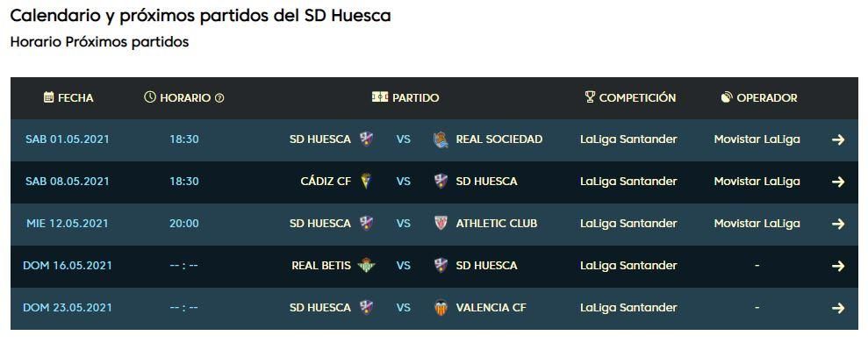Screen dimensions: 868x357
Task: Open the Huesca vs Athletic Club match arrow
Action: pos(837,224)
